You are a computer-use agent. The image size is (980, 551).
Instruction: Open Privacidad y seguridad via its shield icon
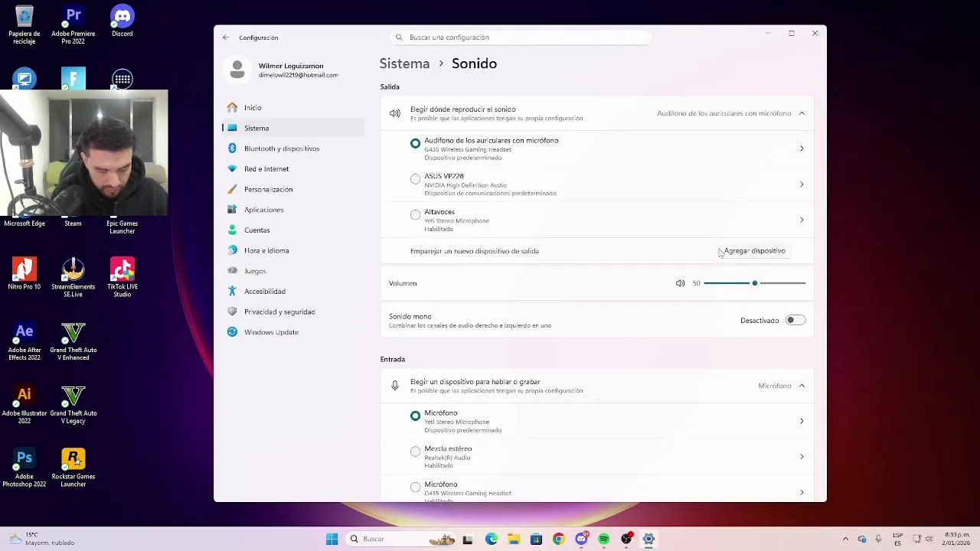coord(232,311)
